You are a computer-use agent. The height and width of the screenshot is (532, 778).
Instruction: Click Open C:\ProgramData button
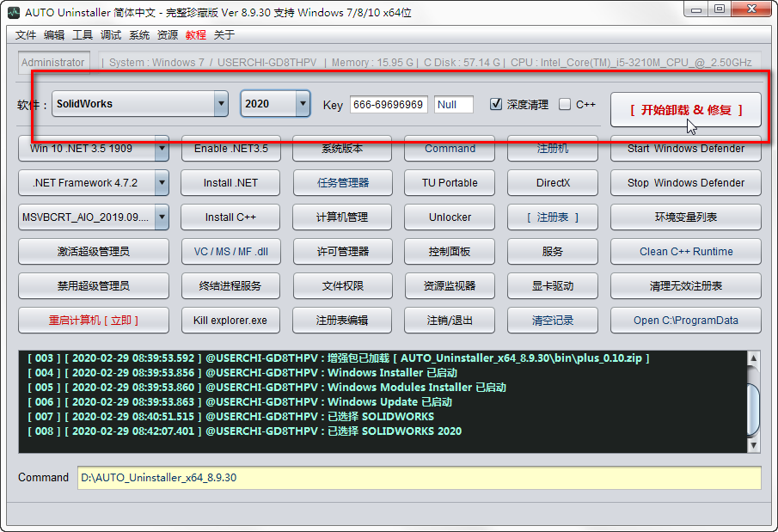686,320
